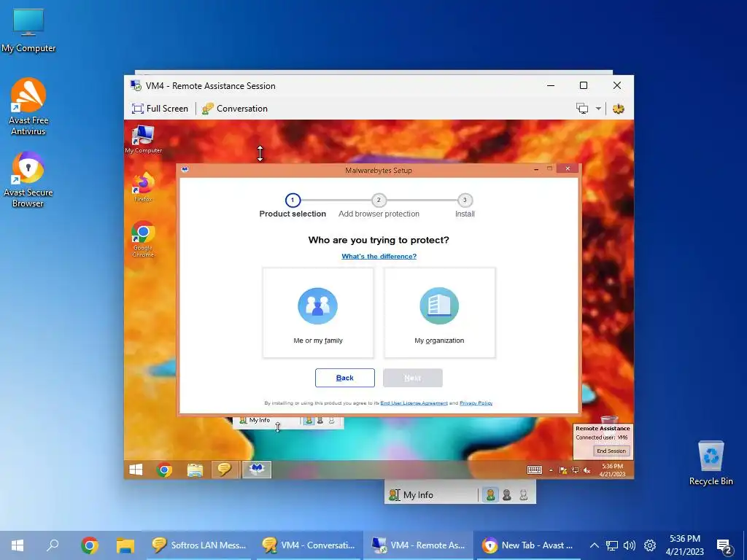Open the Conversation panel in Remote Assistance

pos(235,109)
